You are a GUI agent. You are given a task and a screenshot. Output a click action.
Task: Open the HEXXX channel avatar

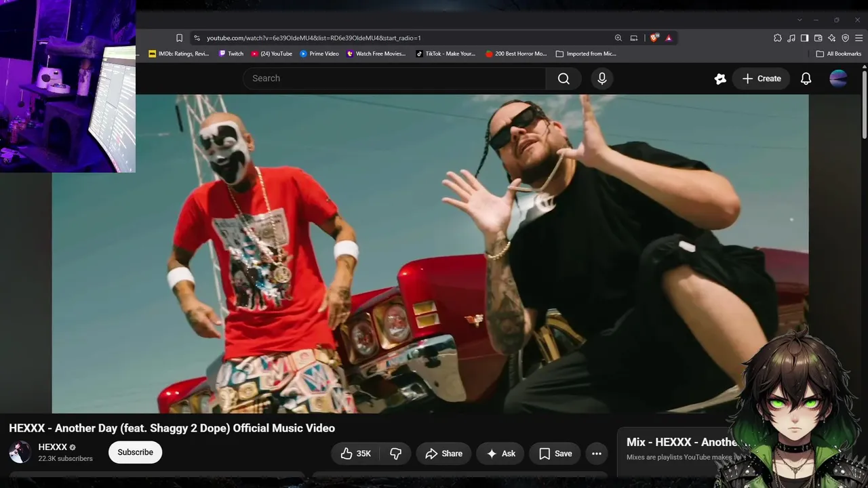click(20, 452)
